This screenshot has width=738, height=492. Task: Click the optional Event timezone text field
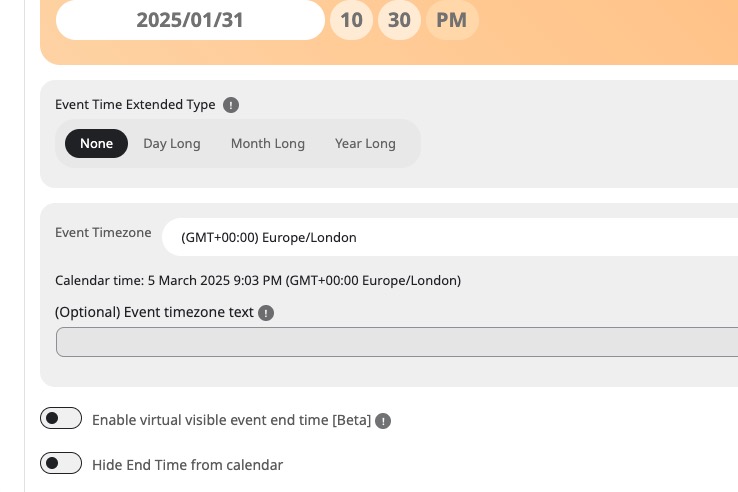tap(397, 342)
